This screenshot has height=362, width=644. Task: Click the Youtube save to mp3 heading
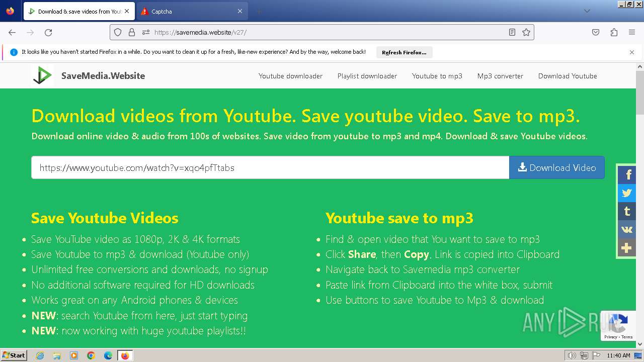click(399, 218)
